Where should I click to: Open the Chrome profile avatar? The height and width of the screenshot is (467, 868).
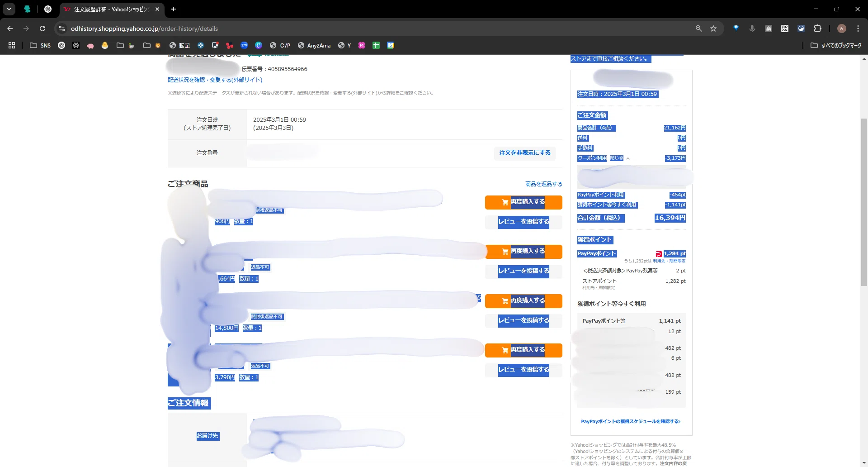point(841,29)
